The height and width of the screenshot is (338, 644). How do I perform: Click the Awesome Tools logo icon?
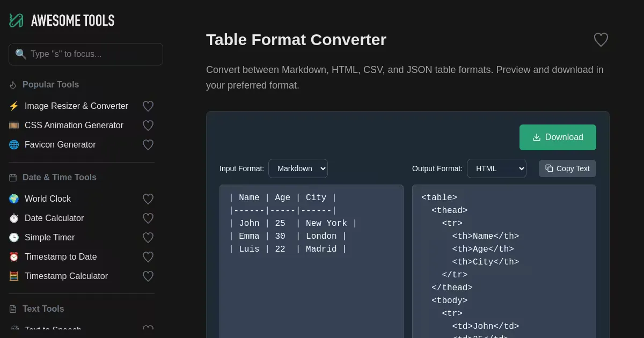[x=16, y=20]
